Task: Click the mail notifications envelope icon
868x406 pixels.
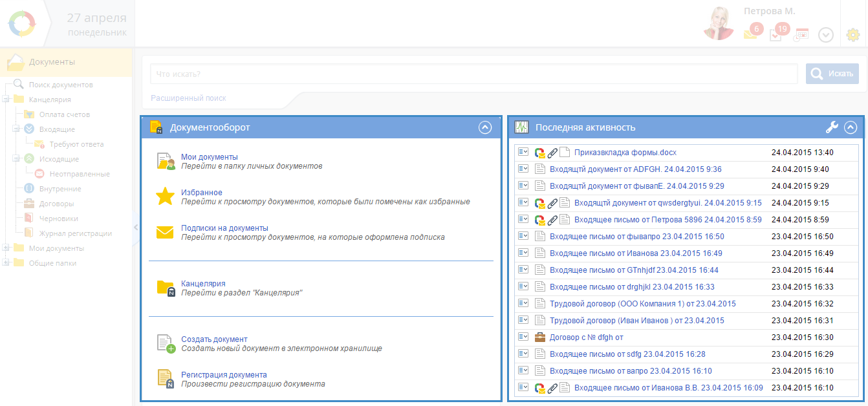Action: [750, 34]
